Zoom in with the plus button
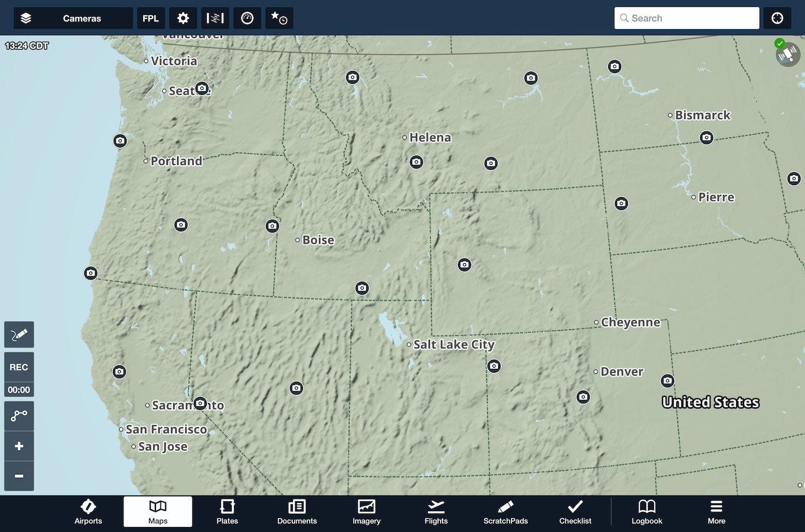The height and width of the screenshot is (532, 805). coord(19,446)
